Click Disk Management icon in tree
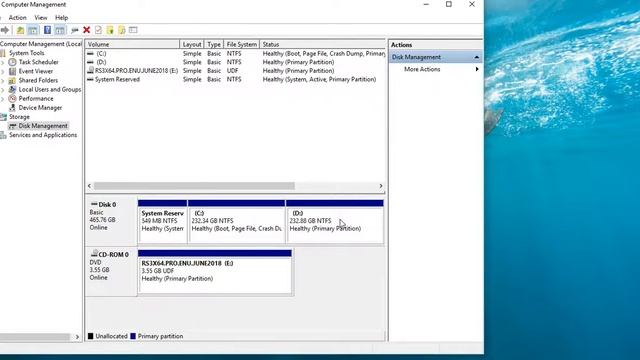Viewport: 640px width, 360px height. (13, 126)
